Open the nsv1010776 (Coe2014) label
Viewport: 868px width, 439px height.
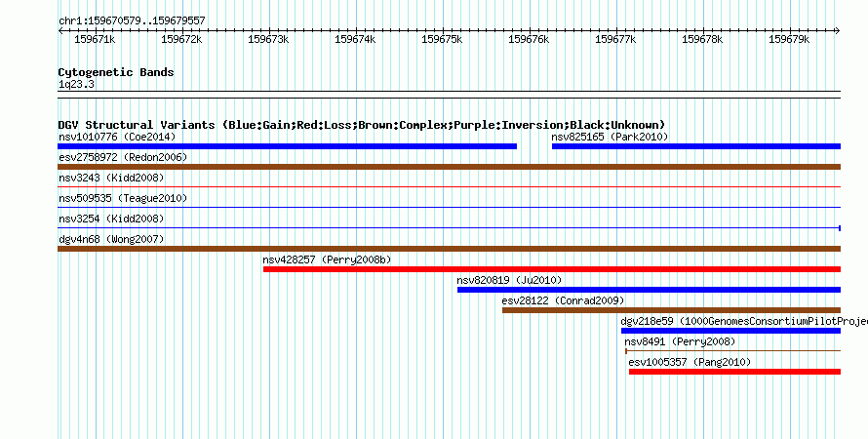tap(117, 137)
